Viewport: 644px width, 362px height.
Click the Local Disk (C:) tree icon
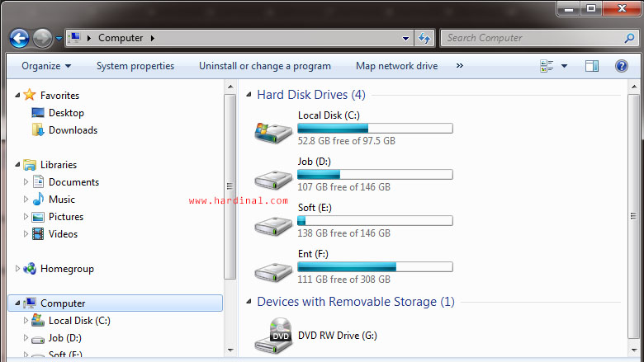(x=38, y=320)
